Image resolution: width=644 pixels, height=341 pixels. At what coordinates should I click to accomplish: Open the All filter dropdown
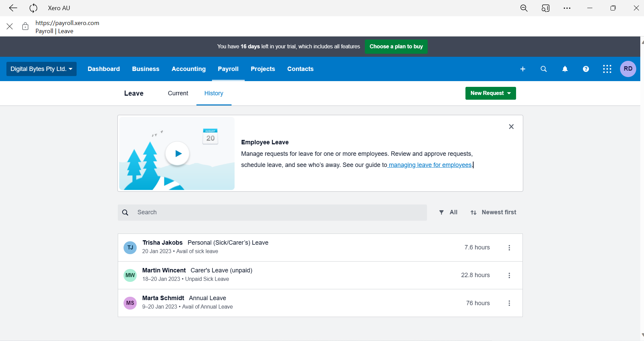coord(448,212)
